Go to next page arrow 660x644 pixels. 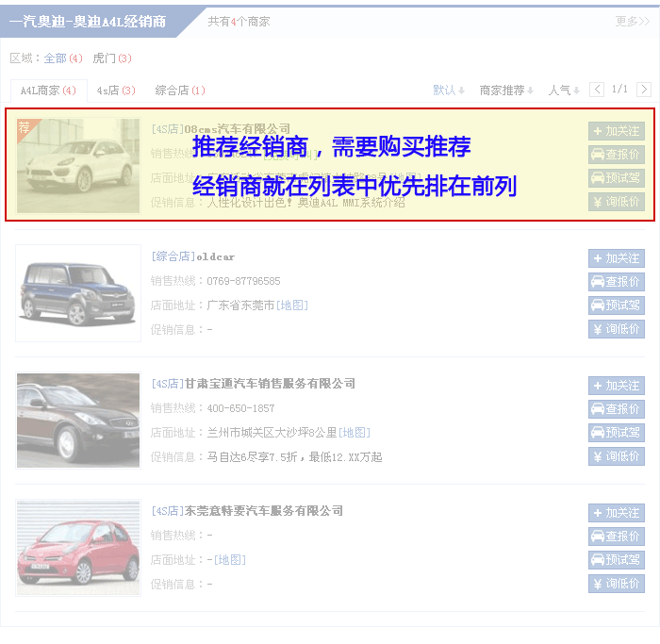pyautogui.click(x=644, y=90)
